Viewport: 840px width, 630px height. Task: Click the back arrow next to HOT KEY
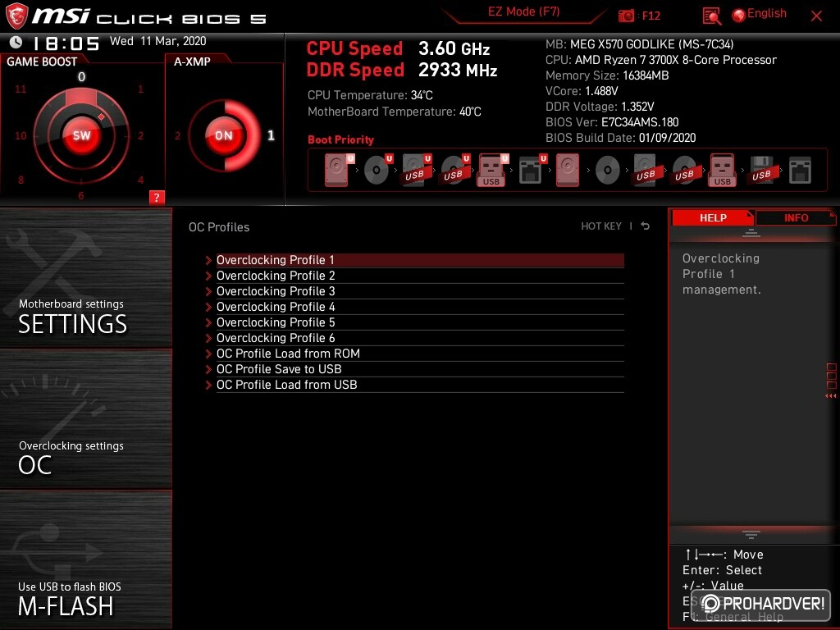tap(646, 226)
